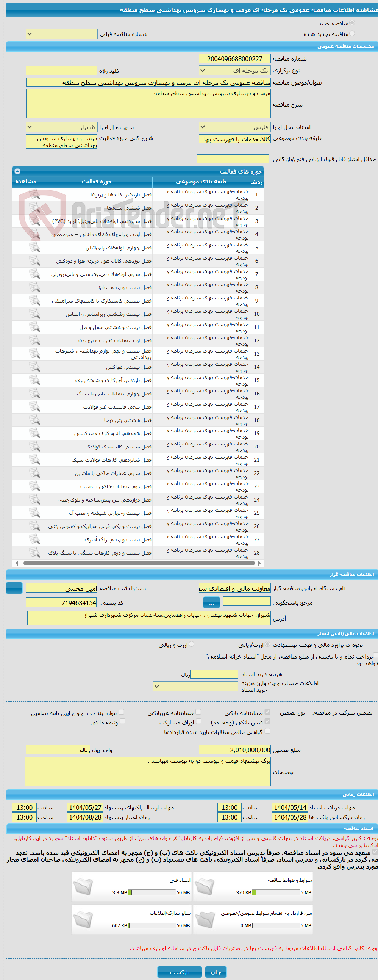Click مشاهده column header
The image size is (378, 980).
click(27, 182)
